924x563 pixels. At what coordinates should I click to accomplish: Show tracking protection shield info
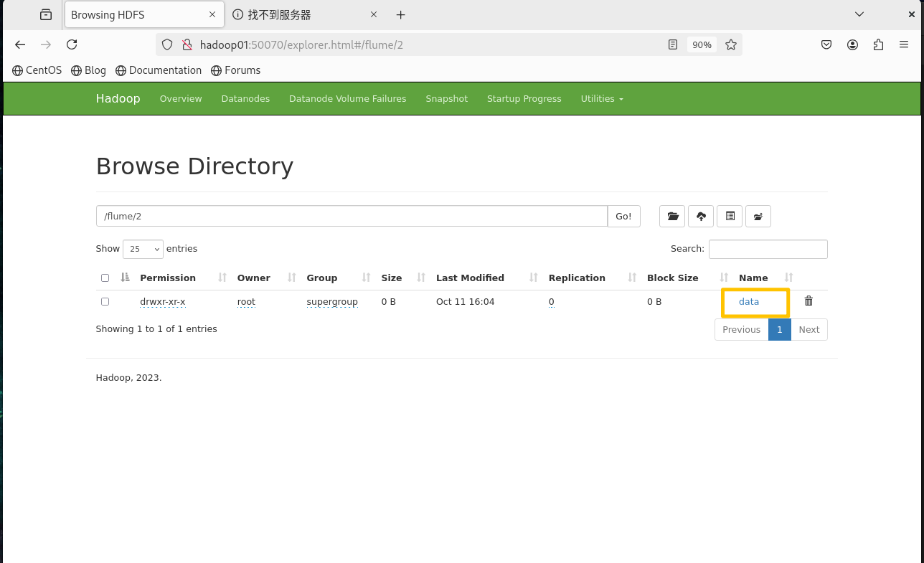point(167,44)
